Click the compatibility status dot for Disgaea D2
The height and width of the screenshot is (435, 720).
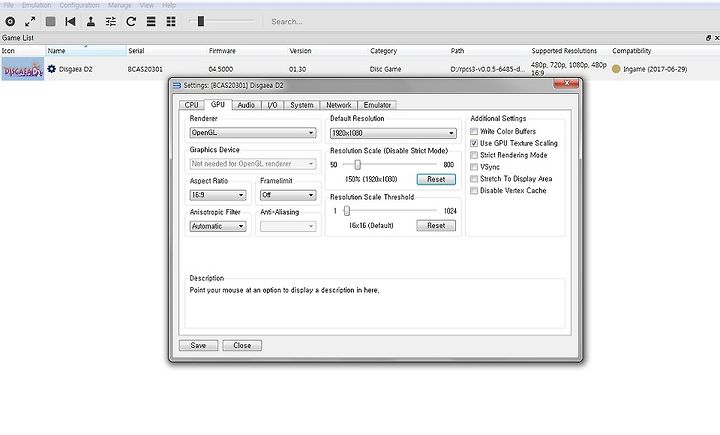click(616, 69)
